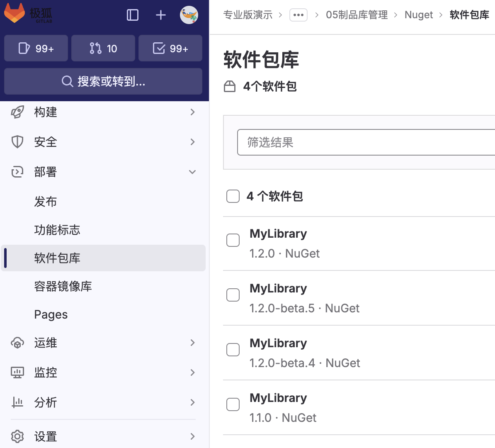Viewport: 495px width, 448px height.
Task: Click the 筛选结果 filter input field
Action: pyautogui.click(x=365, y=142)
